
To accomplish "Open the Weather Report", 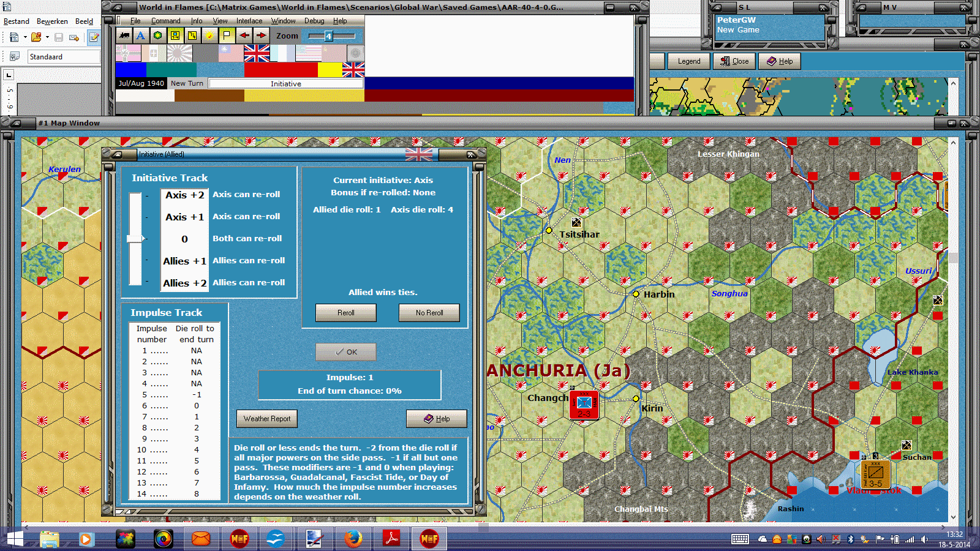I will click(266, 419).
